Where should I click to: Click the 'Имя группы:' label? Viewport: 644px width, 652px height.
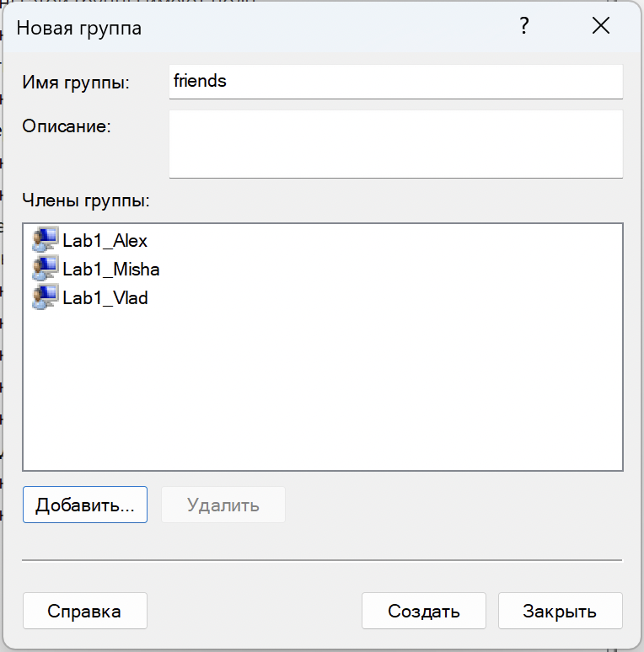pyautogui.click(x=76, y=83)
